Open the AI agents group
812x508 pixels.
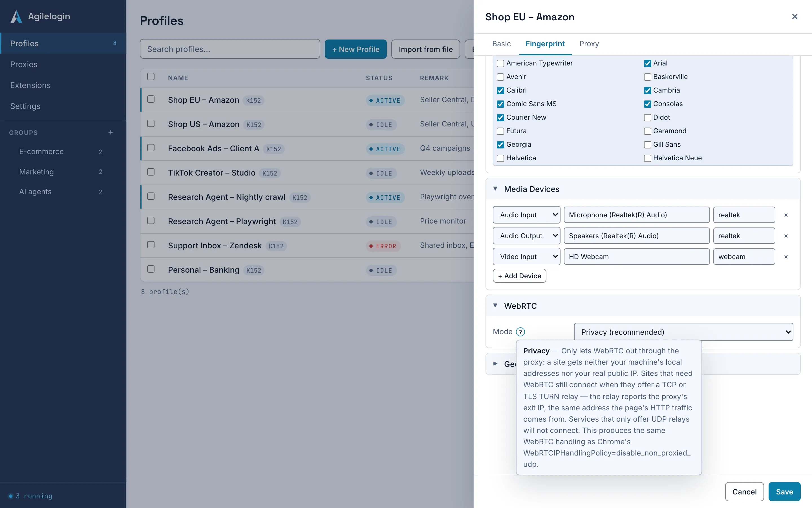tap(60, 192)
